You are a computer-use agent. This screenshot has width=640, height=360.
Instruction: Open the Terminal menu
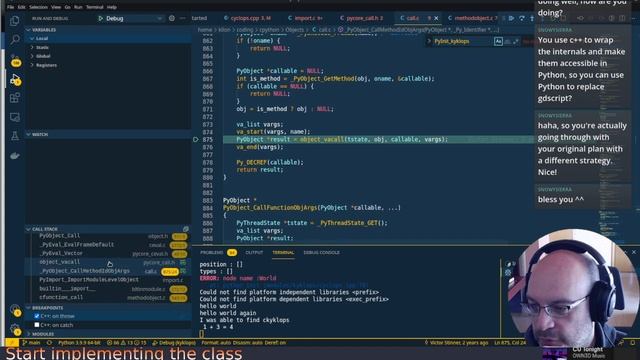(95, 7)
